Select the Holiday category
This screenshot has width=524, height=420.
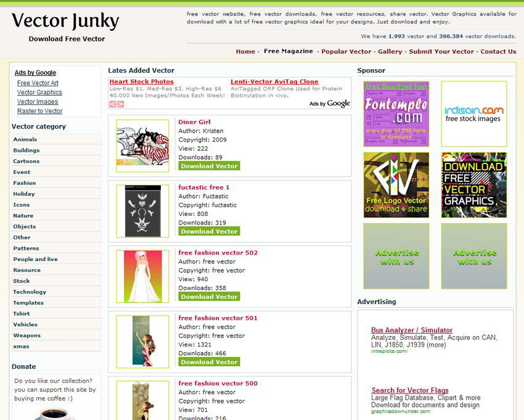pyautogui.click(x=56, y=194)
